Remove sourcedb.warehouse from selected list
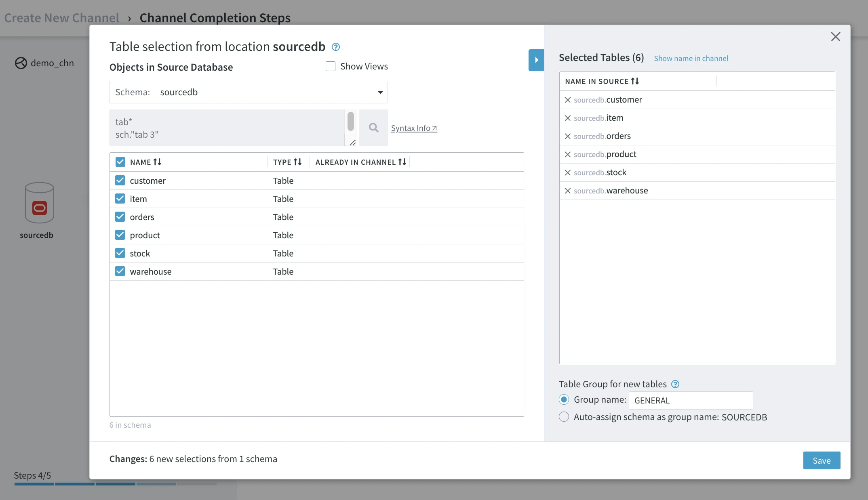This screenshot has height=500, width=868. tap(567, 191)
